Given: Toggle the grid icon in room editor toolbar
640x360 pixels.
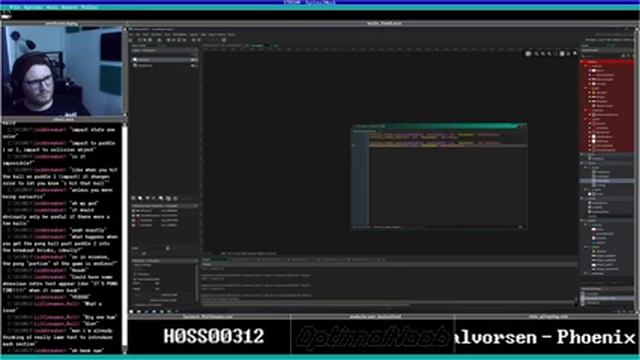Looking at the screenshot, I should (528, 53).
